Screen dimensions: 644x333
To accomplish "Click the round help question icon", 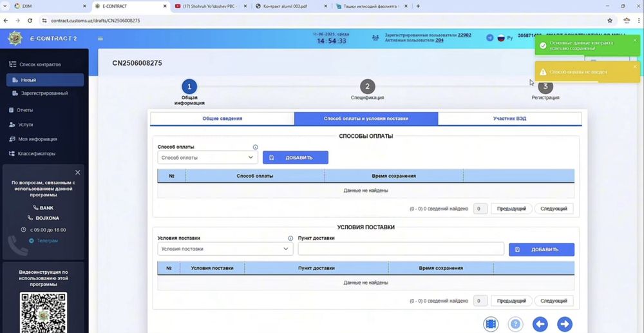I will [x=515, y=324].
